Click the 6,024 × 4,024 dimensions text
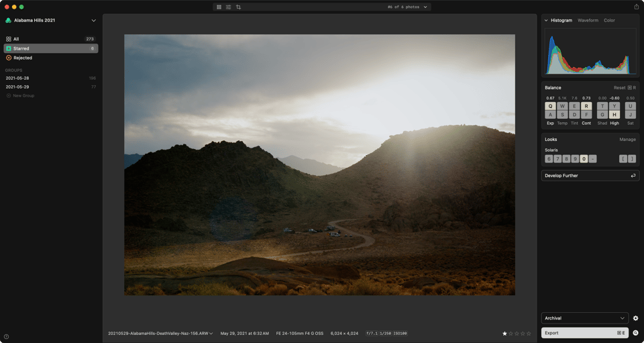 point(344,334)
